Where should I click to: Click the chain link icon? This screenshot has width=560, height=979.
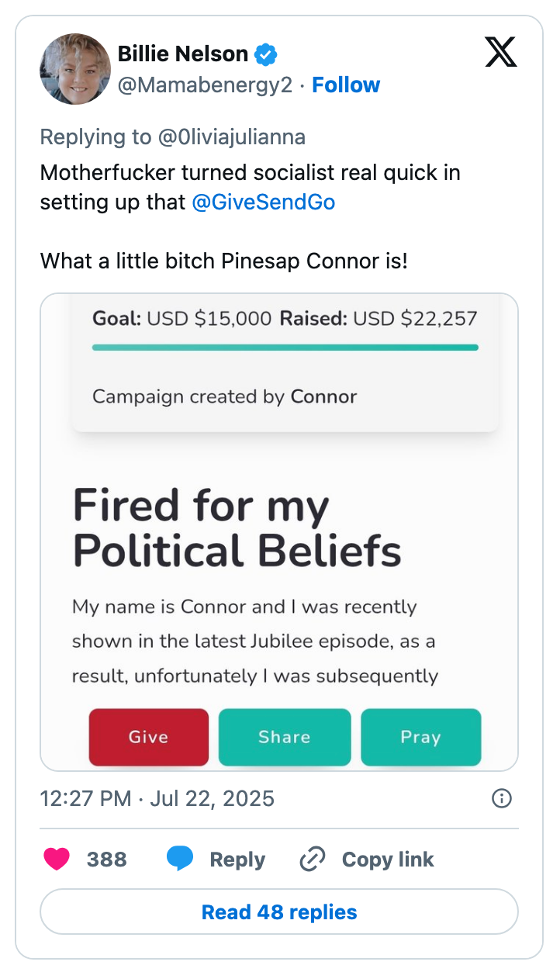(x=312, y=860)
